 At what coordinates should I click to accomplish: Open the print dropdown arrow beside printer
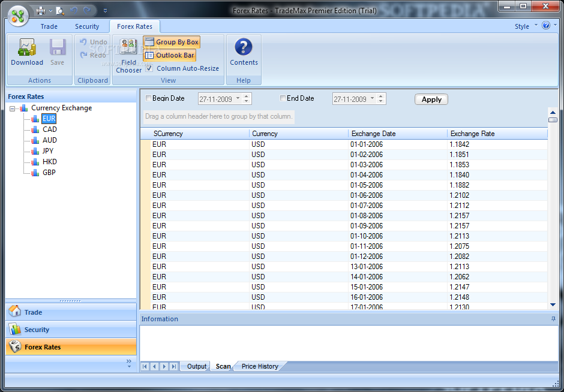[50, 11]
